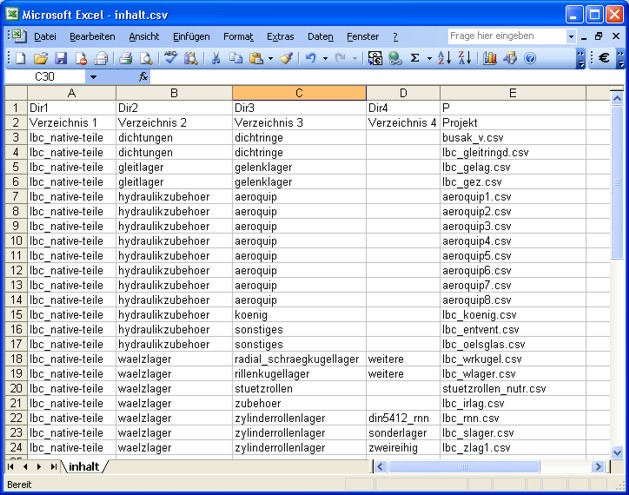Click the Euro currency format icon
The image size is (629, 495).
tap(604, 58)
